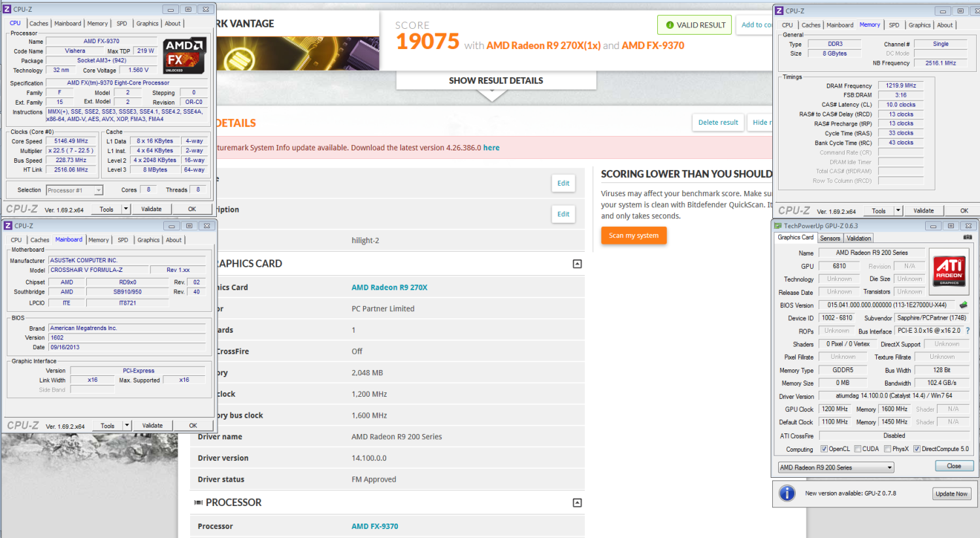Click the hilight-2 text in details
The height and width of the screenshot is (538, 980).
pyautogui.click(x=365, y=241)
